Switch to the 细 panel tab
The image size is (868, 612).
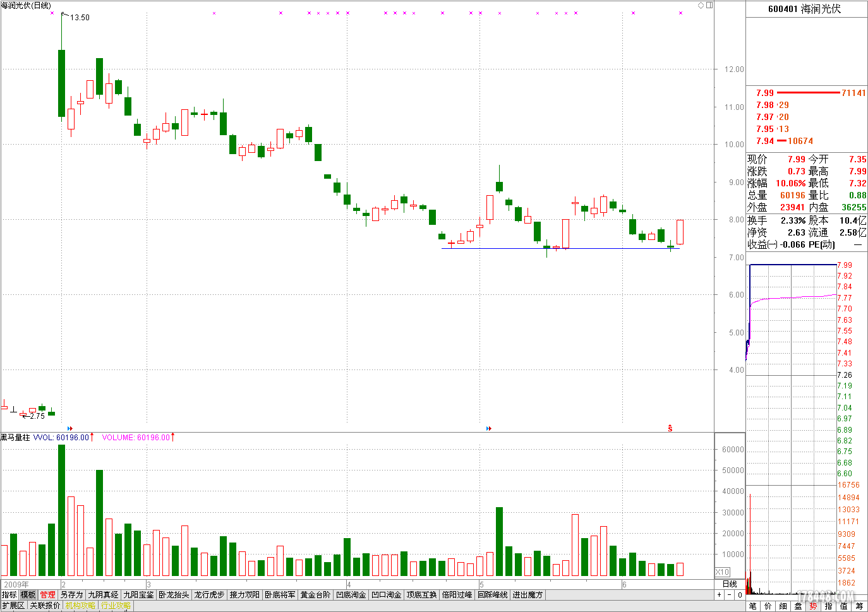pyautogui.click(x=783, y=606)
